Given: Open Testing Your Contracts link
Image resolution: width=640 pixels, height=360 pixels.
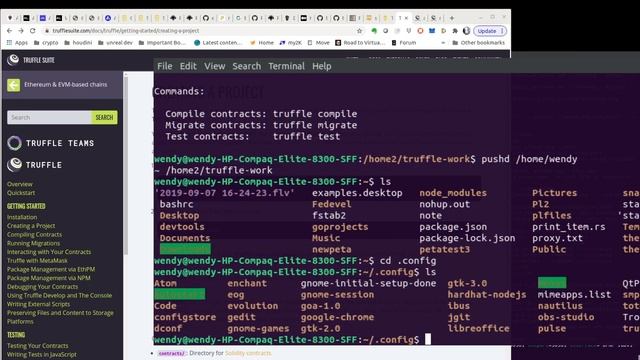Looking at the screenshot, I should [x=38, y=346].
